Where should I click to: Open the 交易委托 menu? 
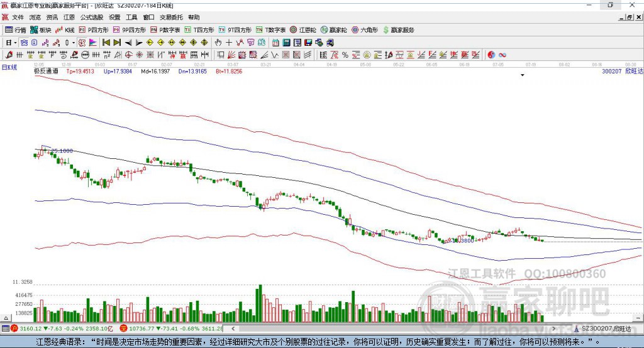tap(171, 17)
